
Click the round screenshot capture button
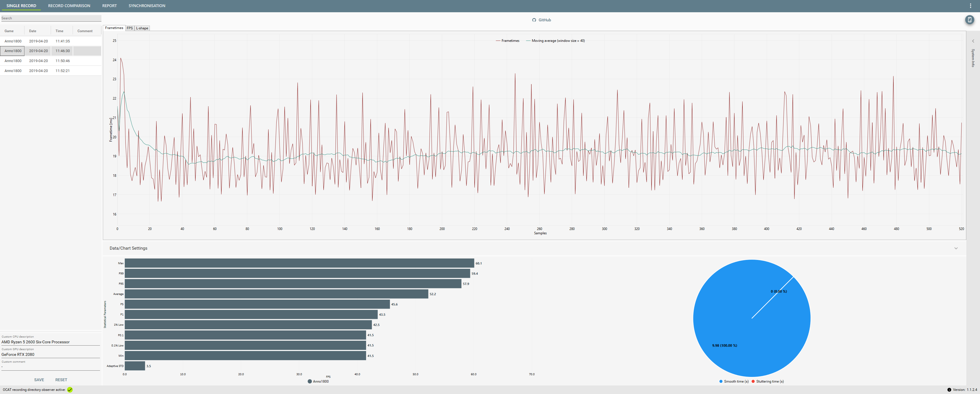point(969,20)
